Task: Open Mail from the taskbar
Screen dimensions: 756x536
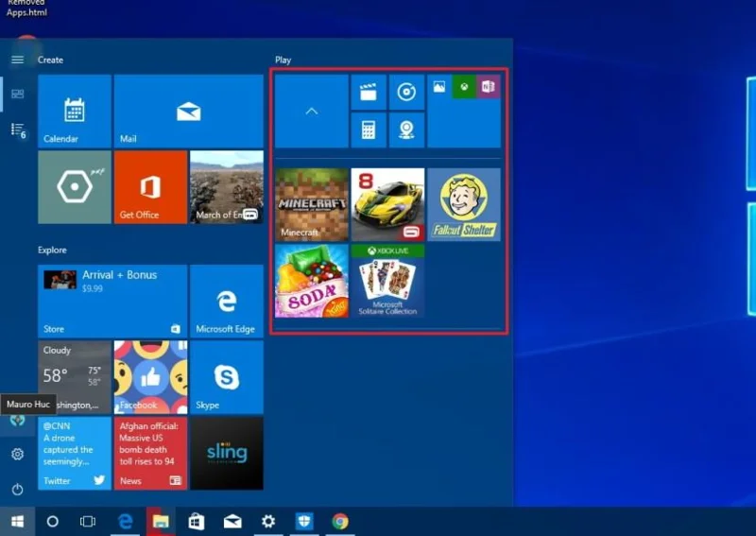Action: 232,522
